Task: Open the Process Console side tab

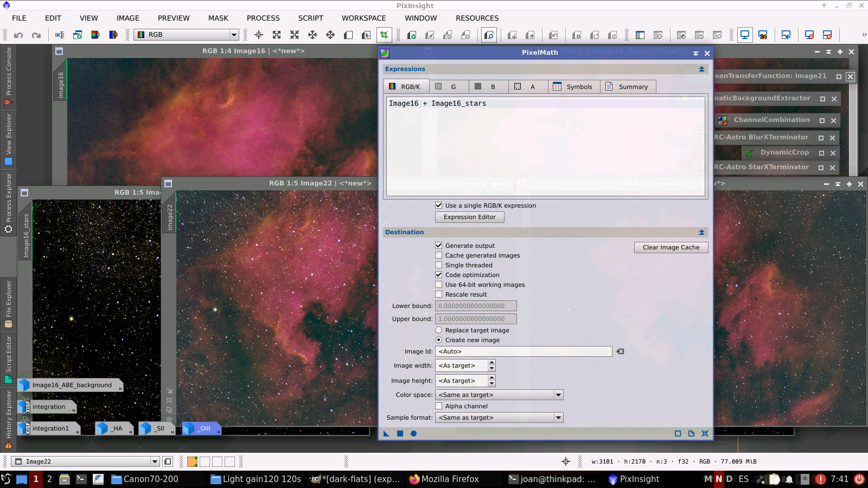Action: click(8, 76)
